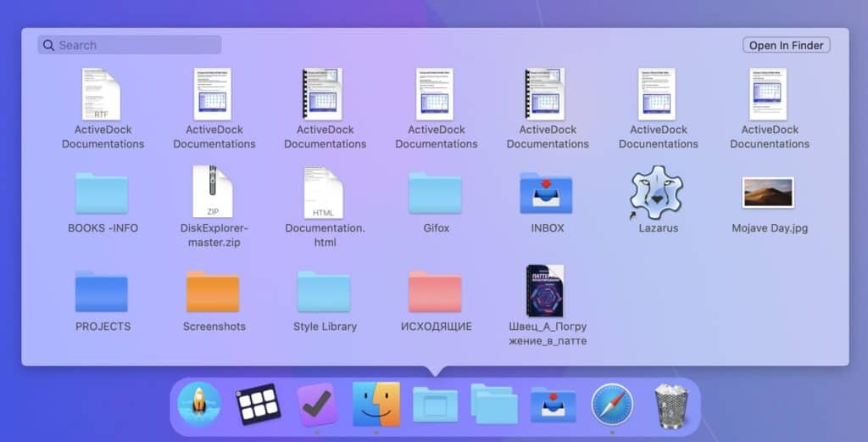Click the rocket Launchpad icon in Dock
The image size is (868, 442).
point(199,404)
